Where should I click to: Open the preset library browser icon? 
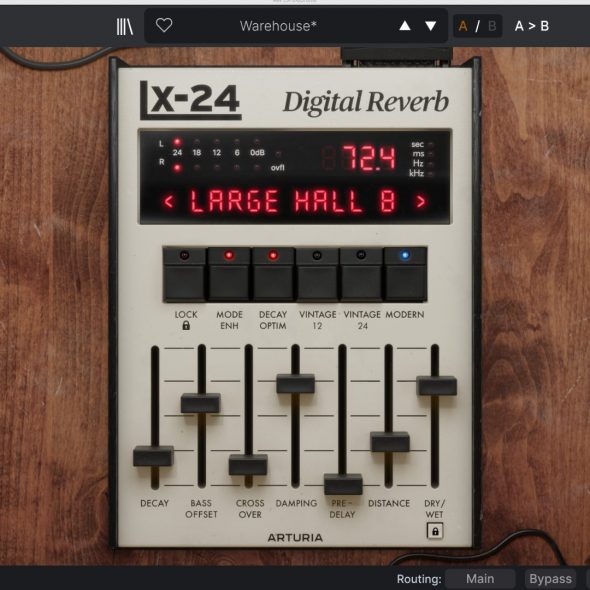point(125,26)
